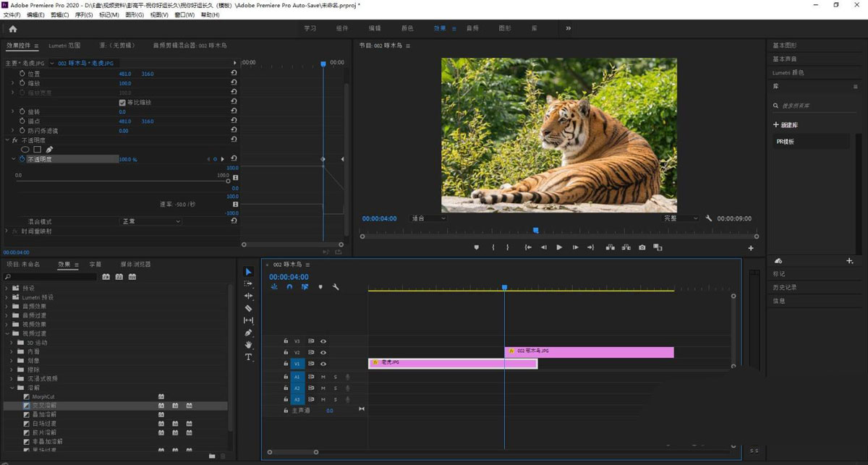Select the Type (T) tool
This screenshot has width=868, height=465.
point(249,357)
